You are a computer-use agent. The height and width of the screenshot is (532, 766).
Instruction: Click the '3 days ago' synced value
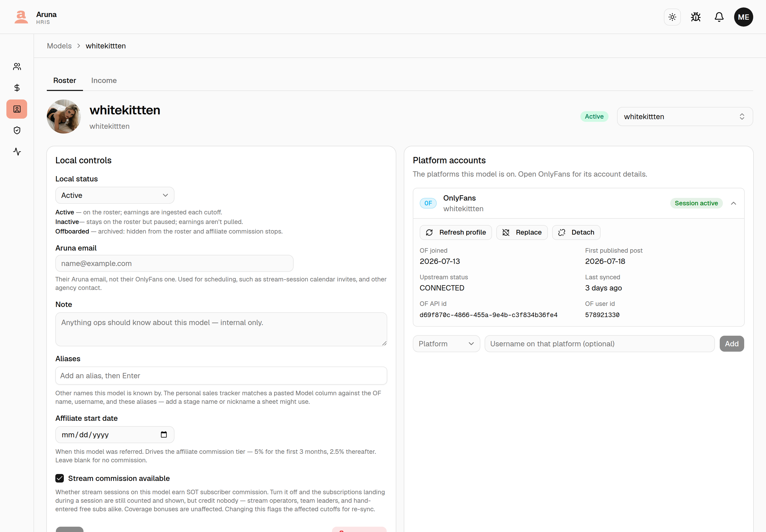(603, 288)
